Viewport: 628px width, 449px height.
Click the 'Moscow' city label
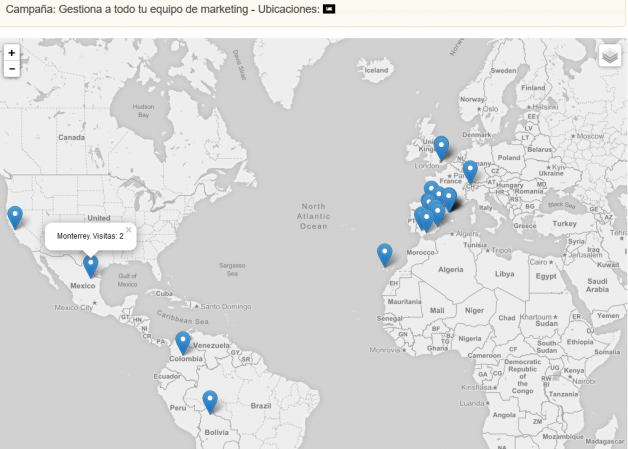coord(590,136)
